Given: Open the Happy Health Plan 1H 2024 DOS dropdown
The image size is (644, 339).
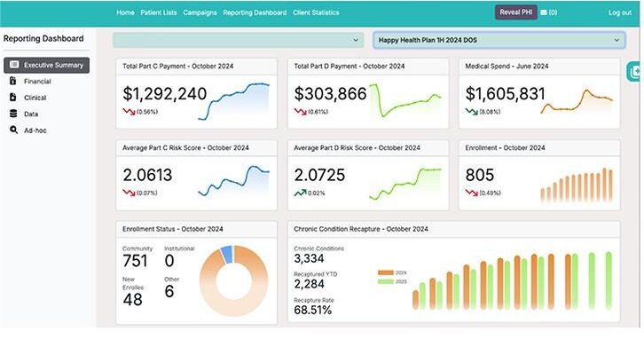Looking at the screenshot, I should point(499,40).
